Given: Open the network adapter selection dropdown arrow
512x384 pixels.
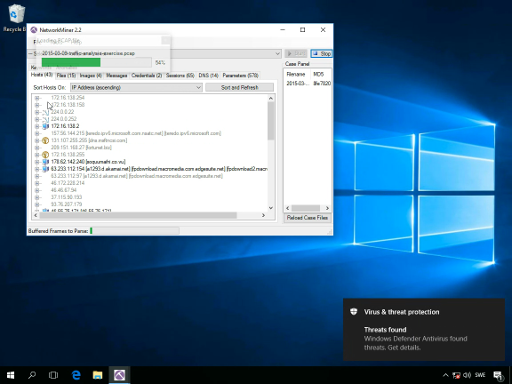Looking at the screenshot, I should point(277,54).
